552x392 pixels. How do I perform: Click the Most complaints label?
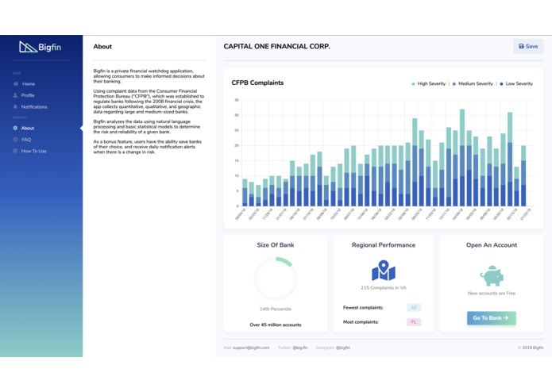click(x=361, y=321)
